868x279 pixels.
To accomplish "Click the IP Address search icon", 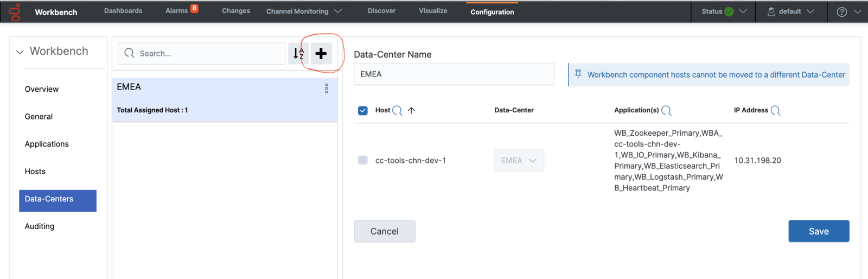I will click(x=775, y=111).
